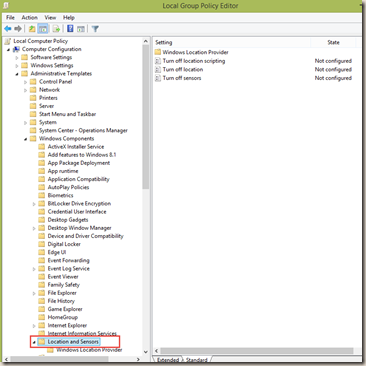Click the Turn off location scripting policy icon
The height and width of the screenshot is (366, 366).
pyautogui.click(x=158, y=61)
